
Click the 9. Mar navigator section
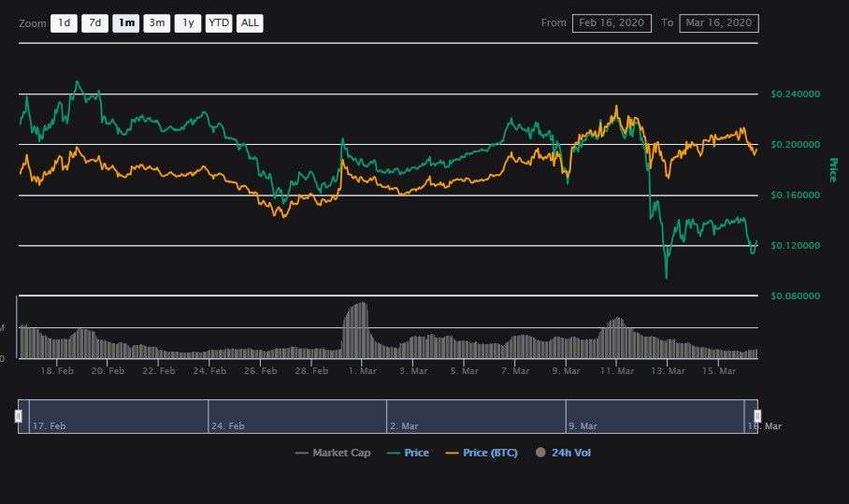coord(655,416)
